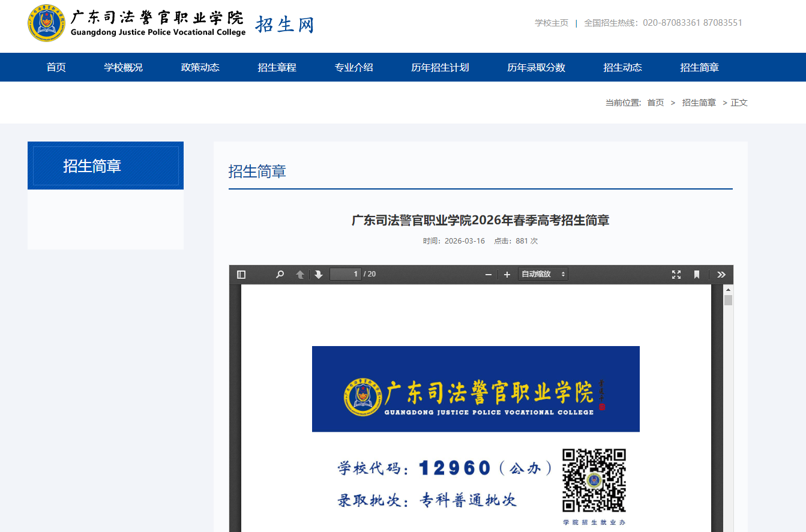Switch to the 专业介绍 menu item
Viewport: 806px width, 532px height.
tap(353, 67)
